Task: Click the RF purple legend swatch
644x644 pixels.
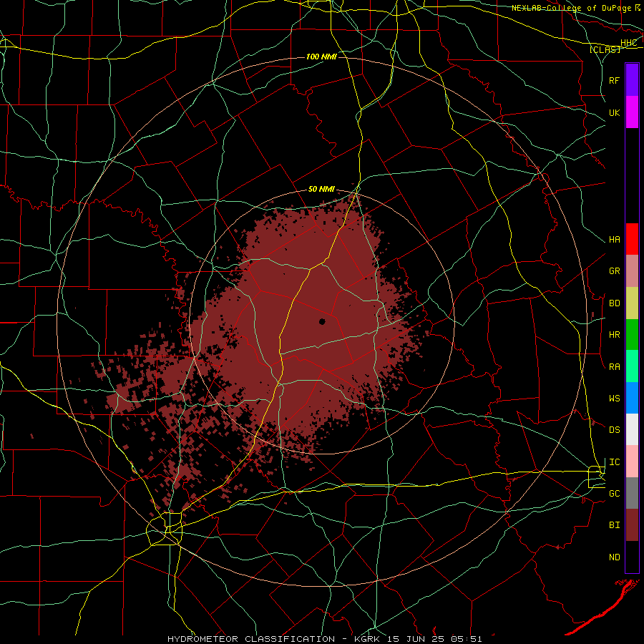Action: tap(632, 80)
